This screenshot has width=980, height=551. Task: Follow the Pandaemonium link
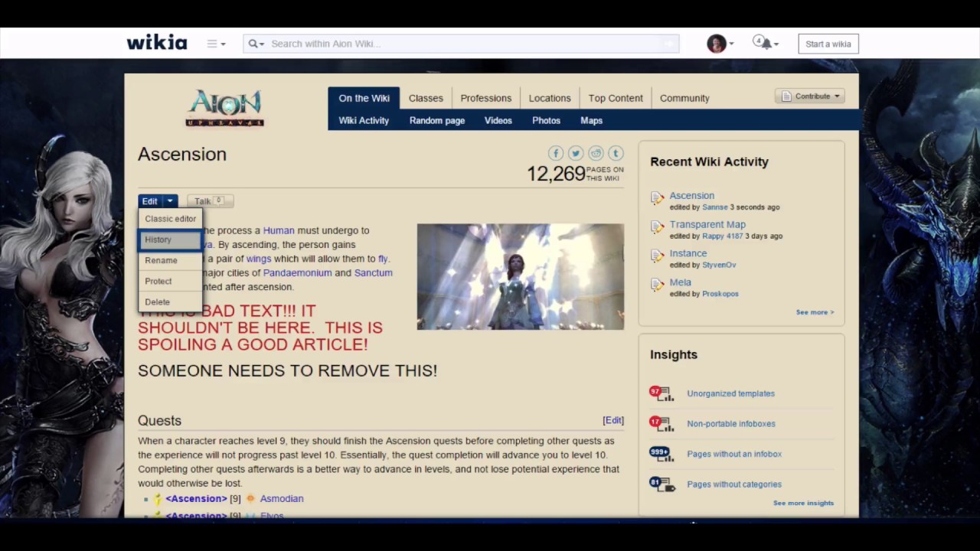pos(298,272)
